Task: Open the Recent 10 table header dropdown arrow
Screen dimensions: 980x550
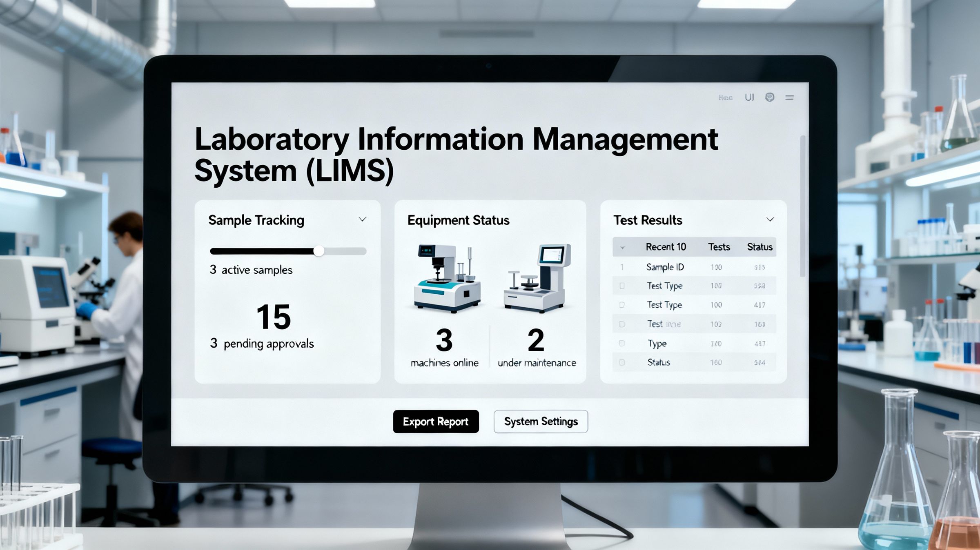Action: (x=622, y=247)
